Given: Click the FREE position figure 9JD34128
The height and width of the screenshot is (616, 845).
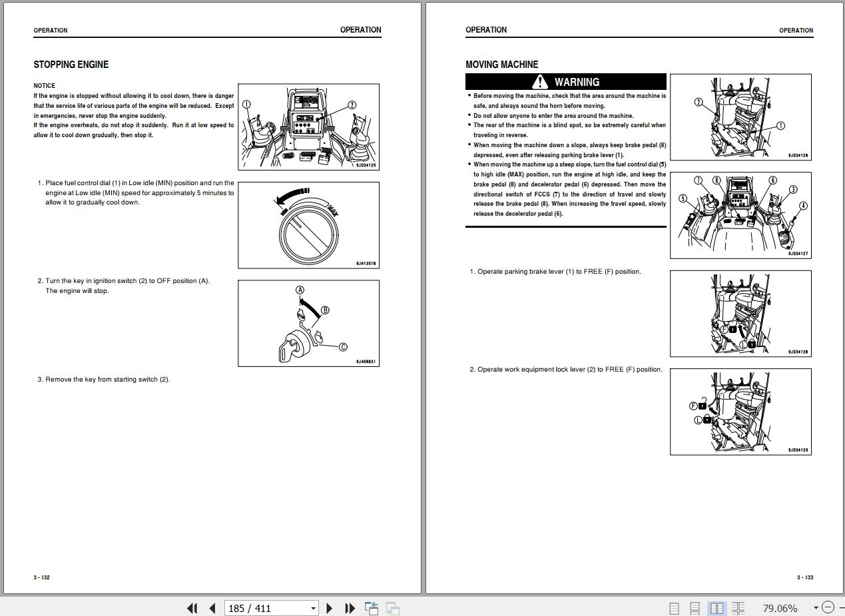Looking at the screenshot, I should pos(740,313).
